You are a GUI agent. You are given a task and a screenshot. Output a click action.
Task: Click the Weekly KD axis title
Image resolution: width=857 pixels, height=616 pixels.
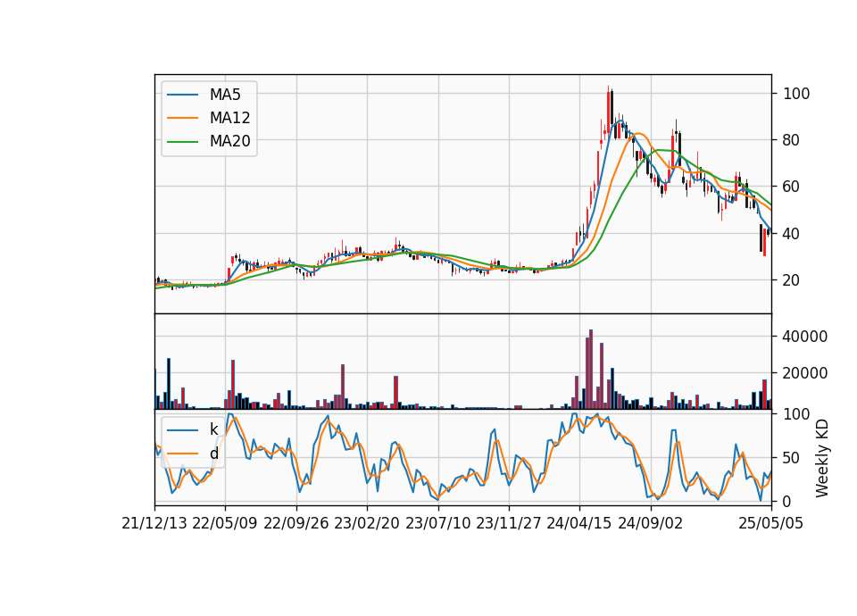coord(822,459)
